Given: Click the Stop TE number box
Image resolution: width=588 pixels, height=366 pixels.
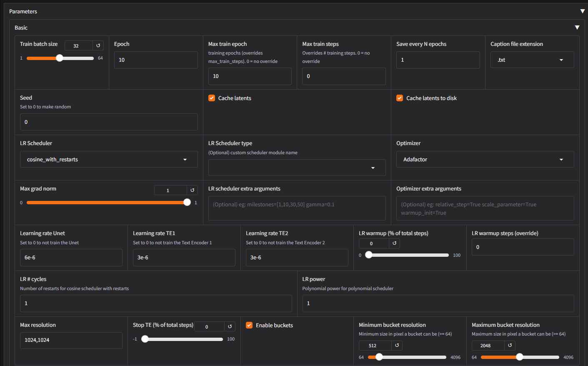Looking at the screenshot, I should point(209,326).
